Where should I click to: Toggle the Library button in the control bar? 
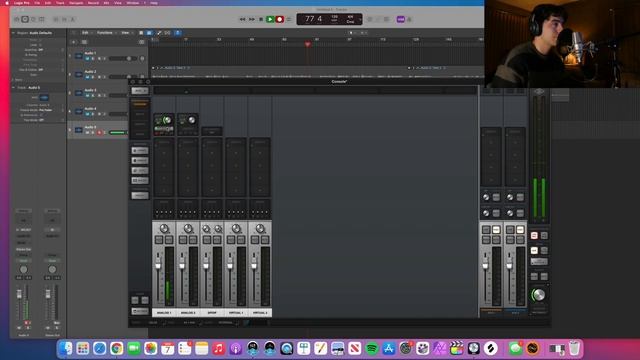point(17,19)
